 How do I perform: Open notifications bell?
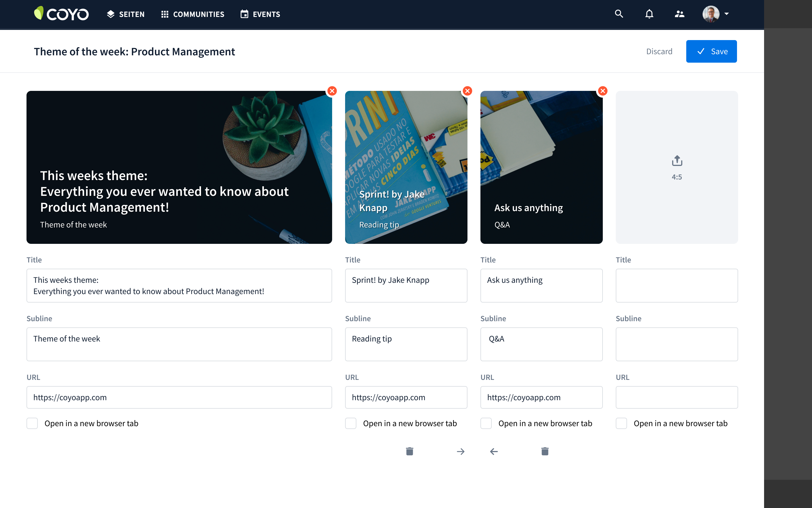(649, 14)
